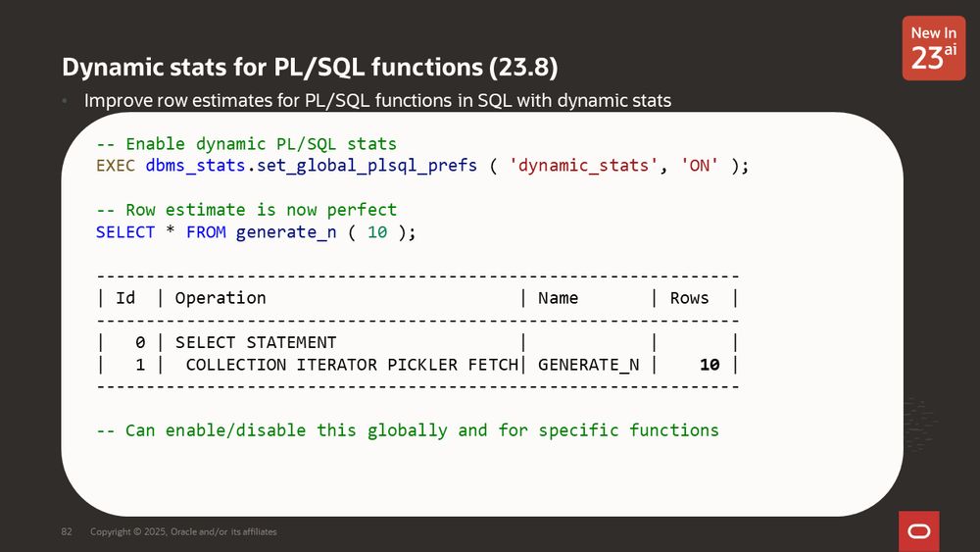This screenshot has width=980, height=552.
Task: Click the Id column header
Action: point(125,298)
